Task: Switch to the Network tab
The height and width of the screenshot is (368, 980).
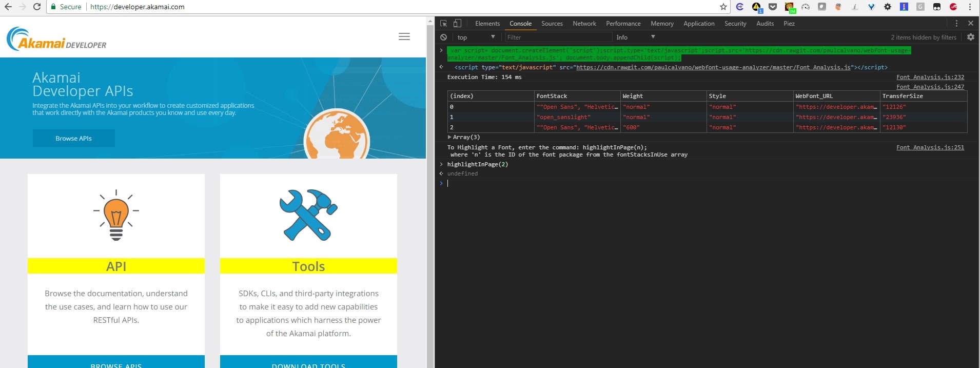Action: 584,24
